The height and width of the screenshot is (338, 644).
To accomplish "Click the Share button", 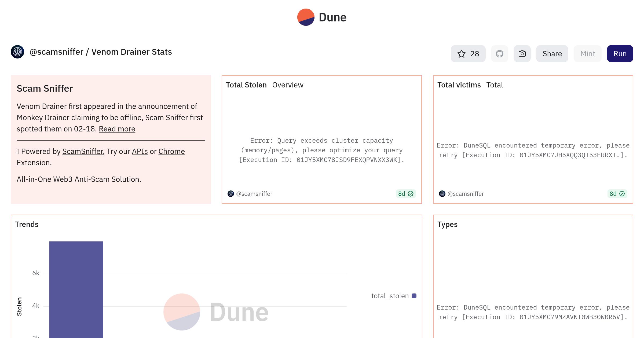I will (x=552, y=54).
